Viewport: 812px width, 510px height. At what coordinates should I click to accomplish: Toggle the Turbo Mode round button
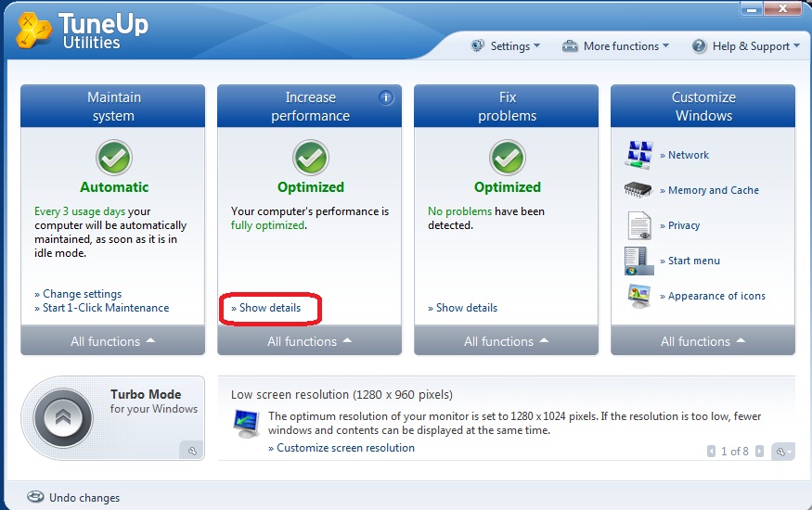point(63,418)
